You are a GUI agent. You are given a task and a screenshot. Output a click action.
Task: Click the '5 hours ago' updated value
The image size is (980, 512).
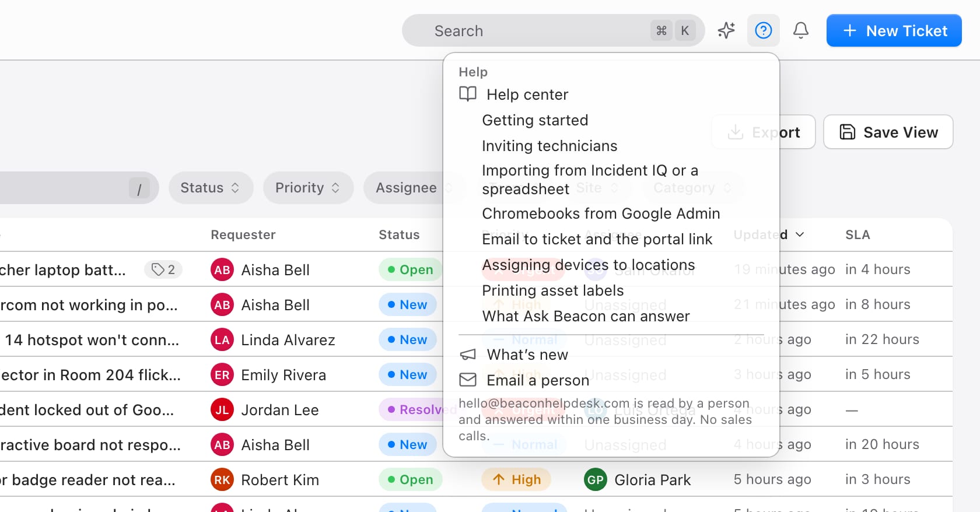pos(772,479)
